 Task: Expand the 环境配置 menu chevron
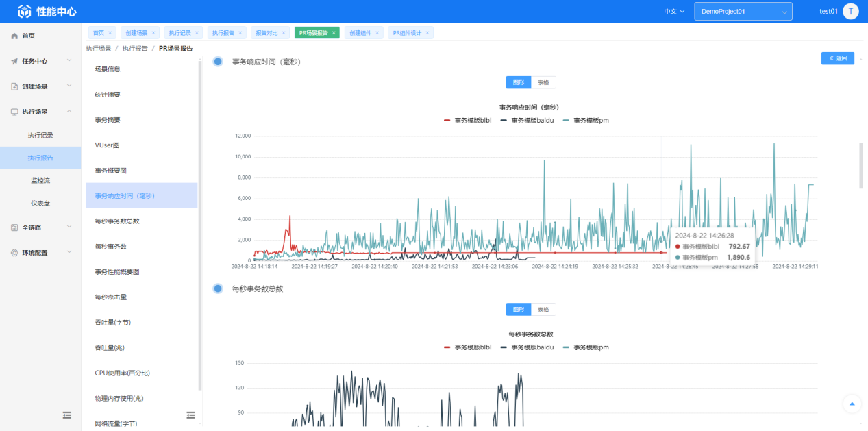click(69, 253)
